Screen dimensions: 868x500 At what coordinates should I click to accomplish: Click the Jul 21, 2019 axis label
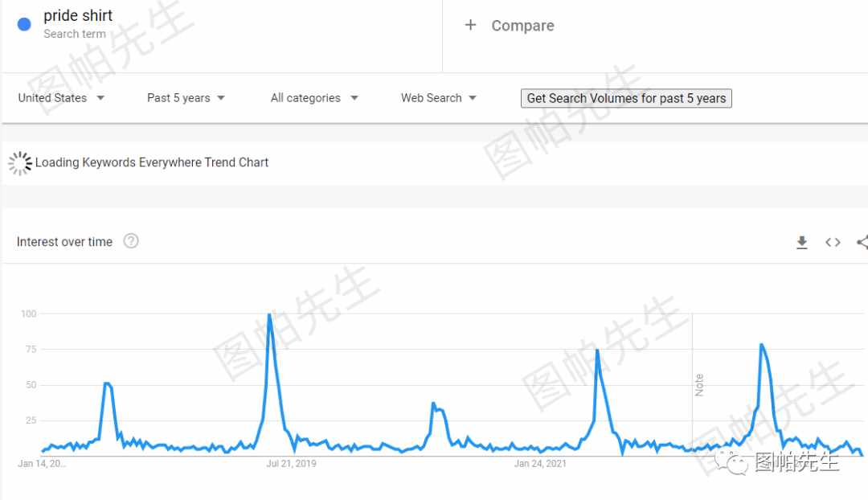coord(291,464)
